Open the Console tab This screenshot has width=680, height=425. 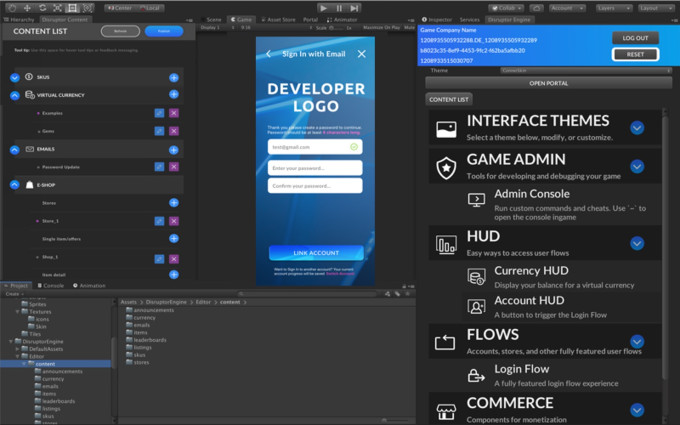pos(51,285)
